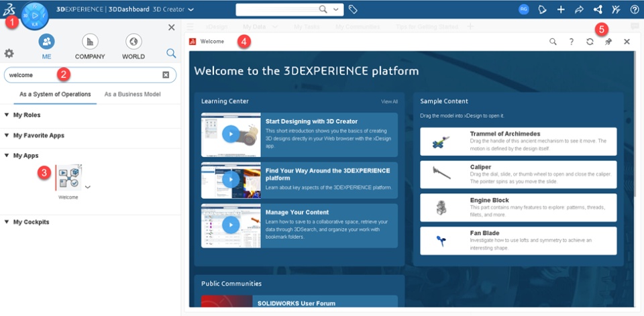Close the compass side panel
The height and width of the screenshot is (316, 644).
(172, 28)
